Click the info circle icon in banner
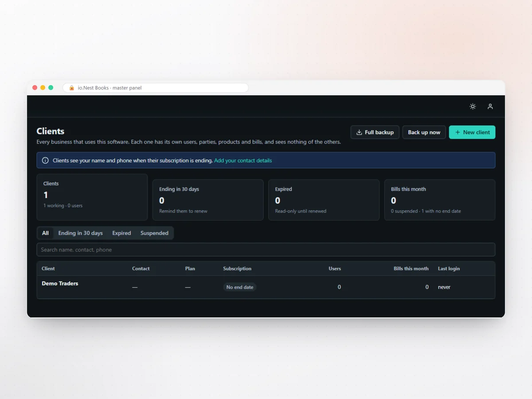Image resolution: width=532 pixels, height=399 pixels. coord(45,160)
